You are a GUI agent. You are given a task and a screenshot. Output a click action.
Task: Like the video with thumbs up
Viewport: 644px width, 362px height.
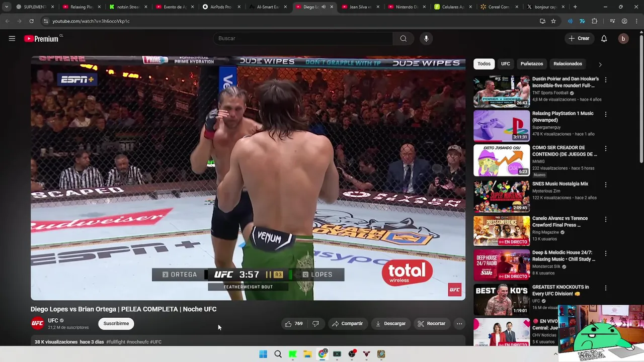(294, 324)
